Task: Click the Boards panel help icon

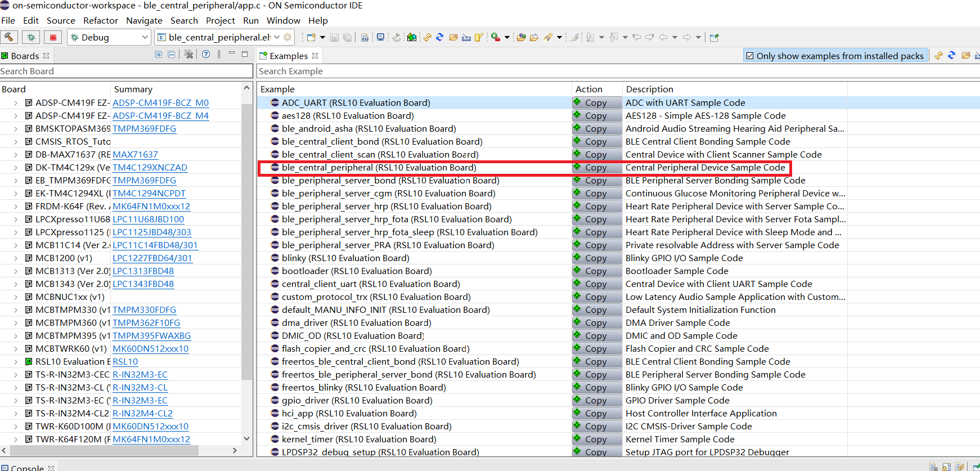Action: [x=206, y=55]
